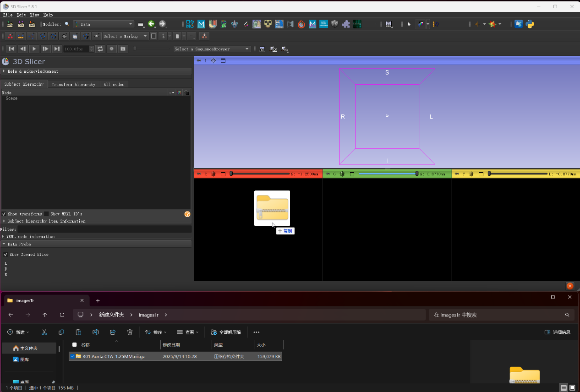
Task: Open the module search magnifier
Action: pos(67,24)
